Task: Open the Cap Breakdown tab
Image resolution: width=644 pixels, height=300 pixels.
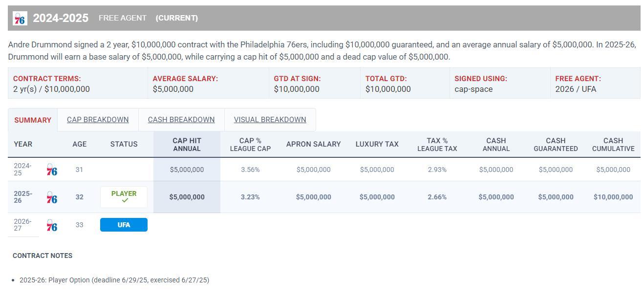Action: [x=98, y=120]
